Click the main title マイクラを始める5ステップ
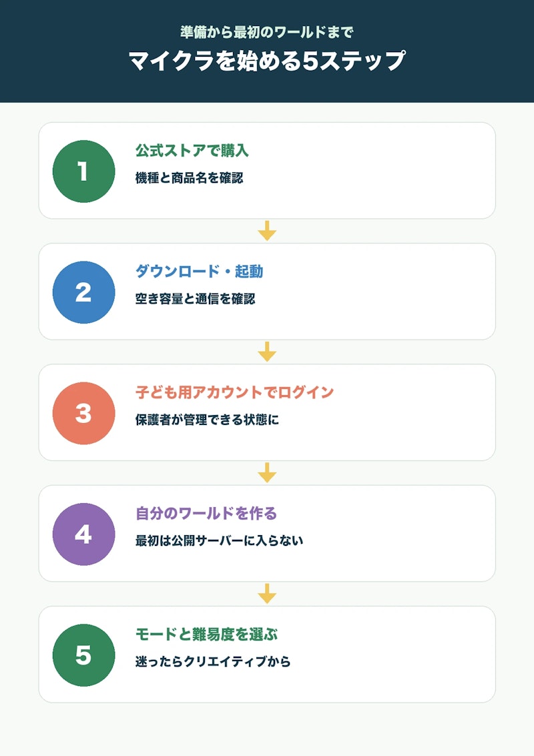This screenshot has height=756, width=534. [267, 61]
